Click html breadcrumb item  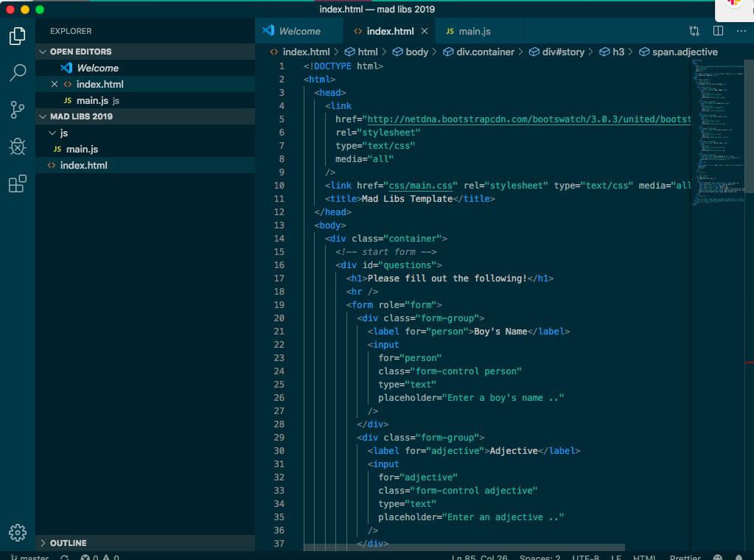click(x=362, y=52)
